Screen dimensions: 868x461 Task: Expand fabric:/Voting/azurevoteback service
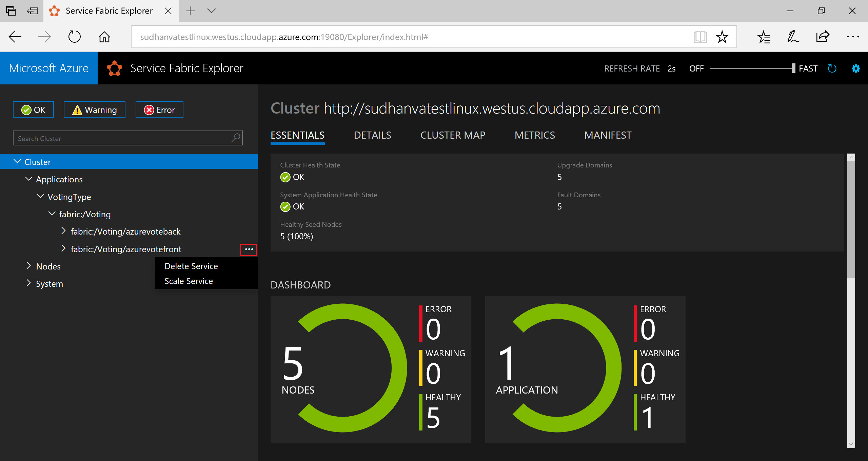[61, 232]
